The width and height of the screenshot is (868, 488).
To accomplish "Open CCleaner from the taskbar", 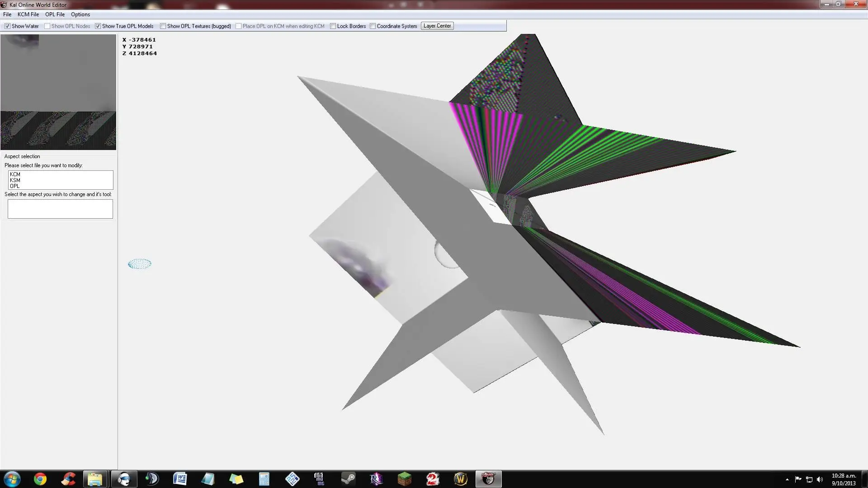I will click(68, 479).
